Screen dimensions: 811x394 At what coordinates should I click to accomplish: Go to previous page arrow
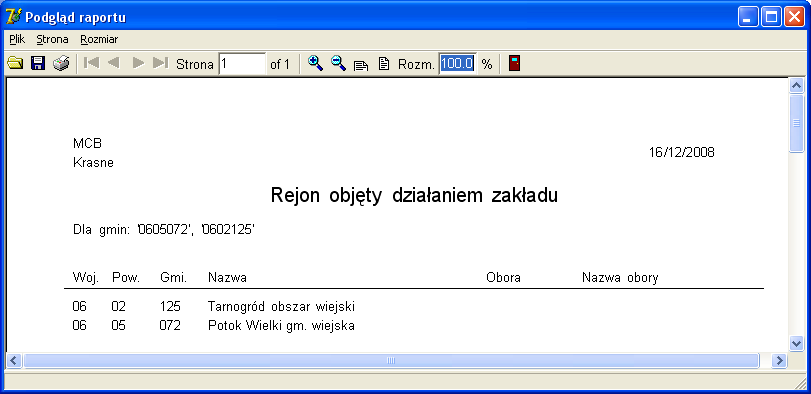[113, 63]
